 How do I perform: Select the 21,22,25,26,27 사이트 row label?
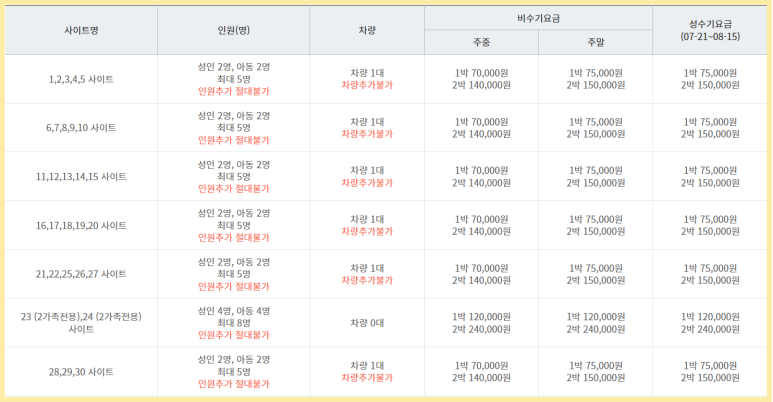tap(81, 274)
